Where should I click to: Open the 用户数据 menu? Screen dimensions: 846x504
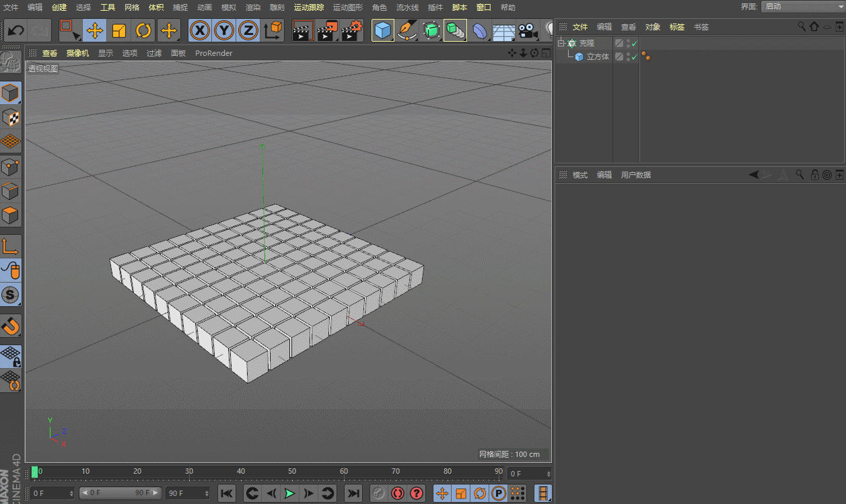point(636,175)
